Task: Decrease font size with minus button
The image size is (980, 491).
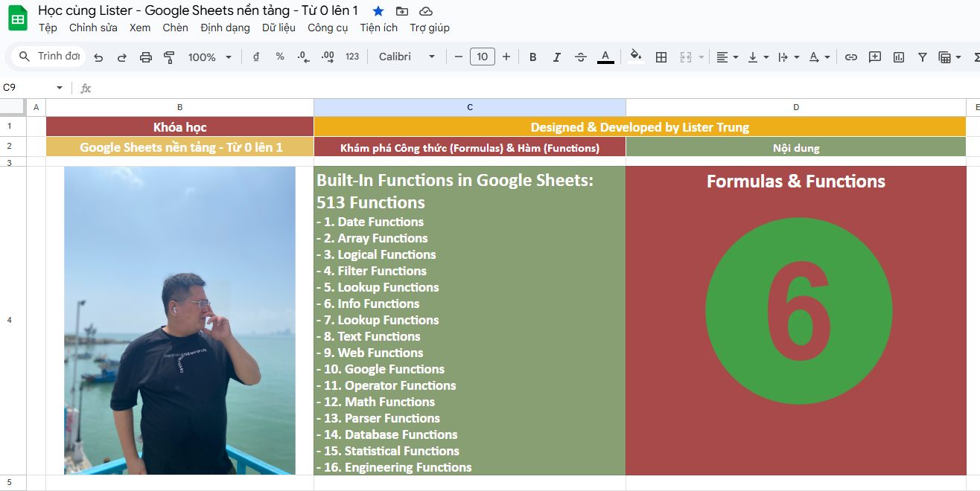Action: 459,57
